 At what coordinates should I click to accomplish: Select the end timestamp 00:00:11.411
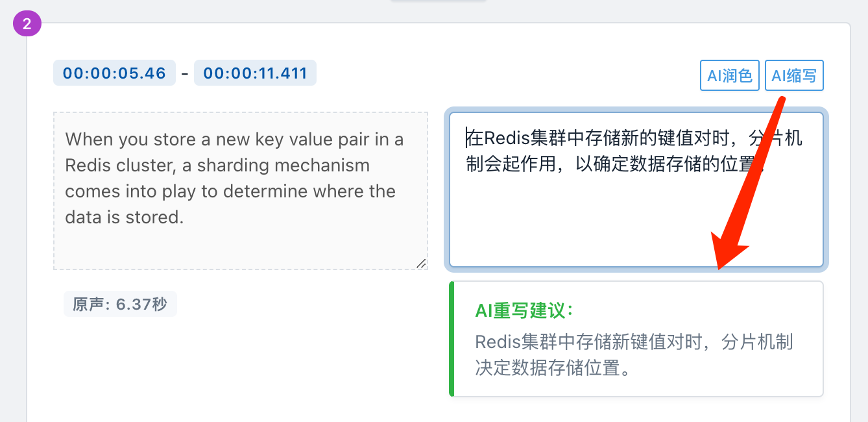point(255,73)
